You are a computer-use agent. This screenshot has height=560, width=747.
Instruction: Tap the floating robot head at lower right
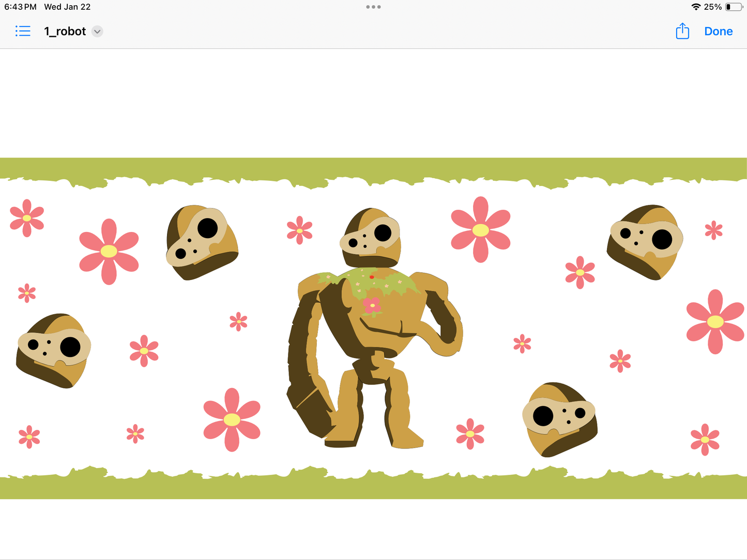click(x=560, y=418)
